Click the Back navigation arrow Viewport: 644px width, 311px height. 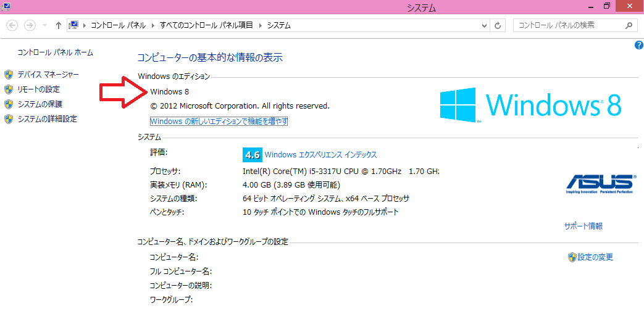coord(12,25)
